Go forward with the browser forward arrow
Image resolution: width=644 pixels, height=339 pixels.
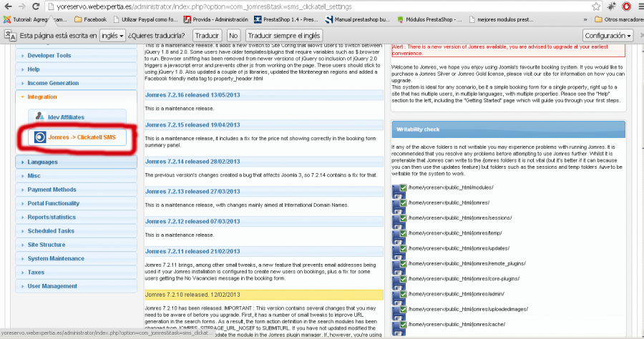point(21,6)
